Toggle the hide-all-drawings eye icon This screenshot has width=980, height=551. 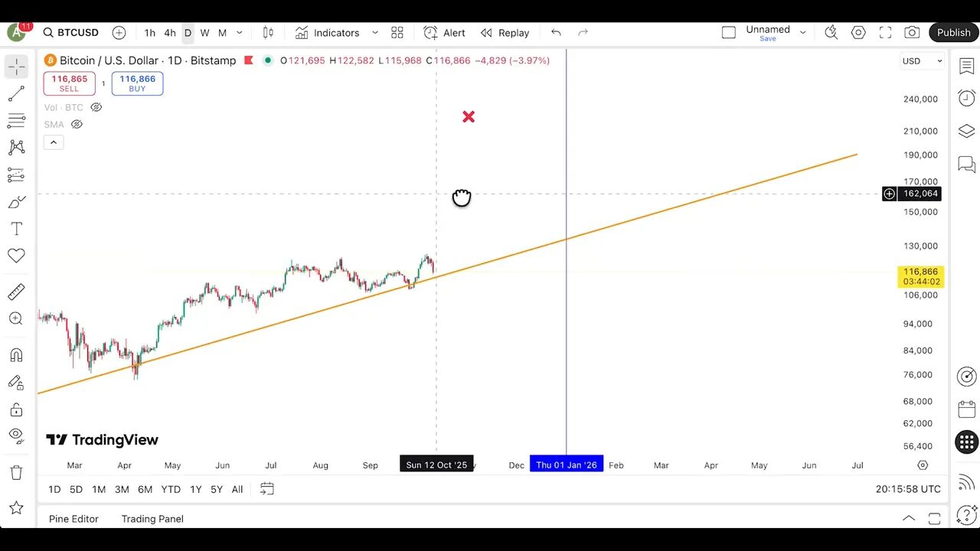pos(16,435)
